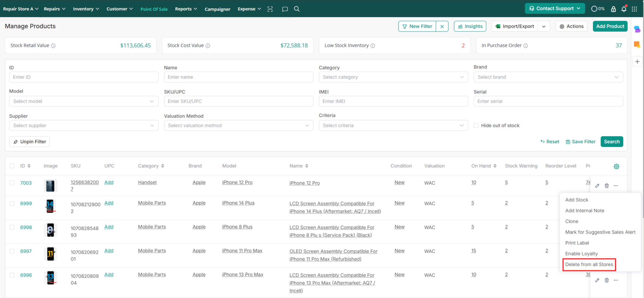Select checkbox for product 6996

coord(12,275)
